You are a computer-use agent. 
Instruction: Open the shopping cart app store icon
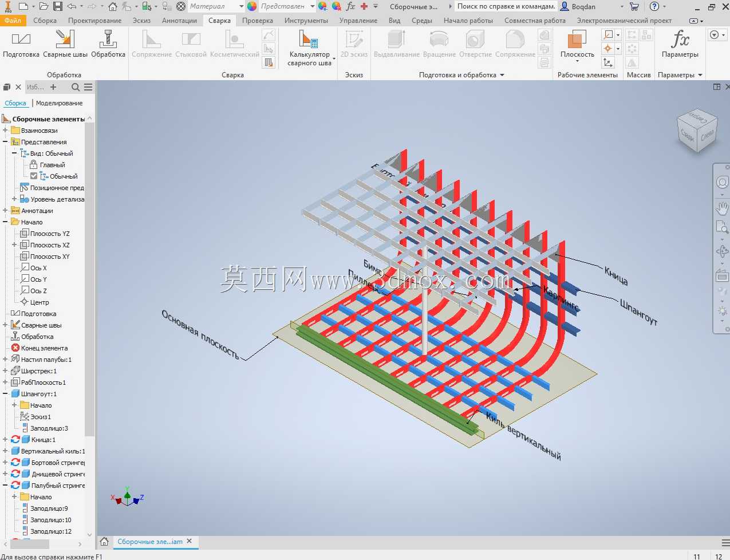point(634,6)
